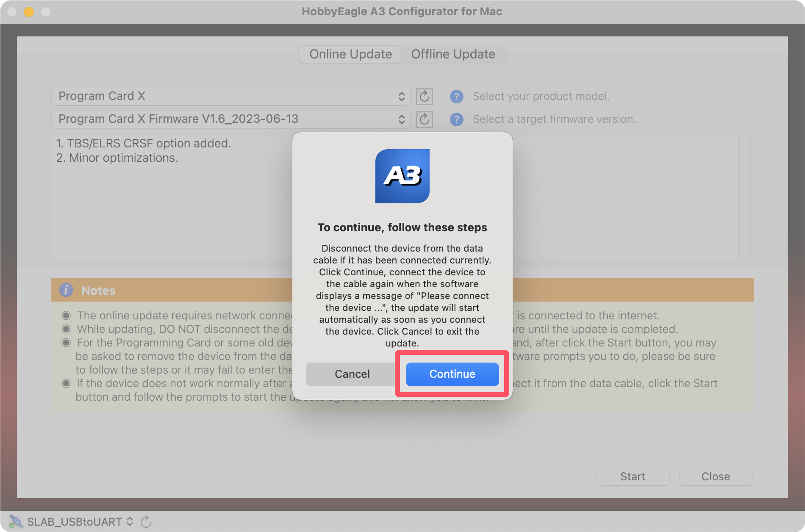Click the Notes info icon
Image resolution: width=805 pixels, height=532 pixels.
(x=66, y=290)
